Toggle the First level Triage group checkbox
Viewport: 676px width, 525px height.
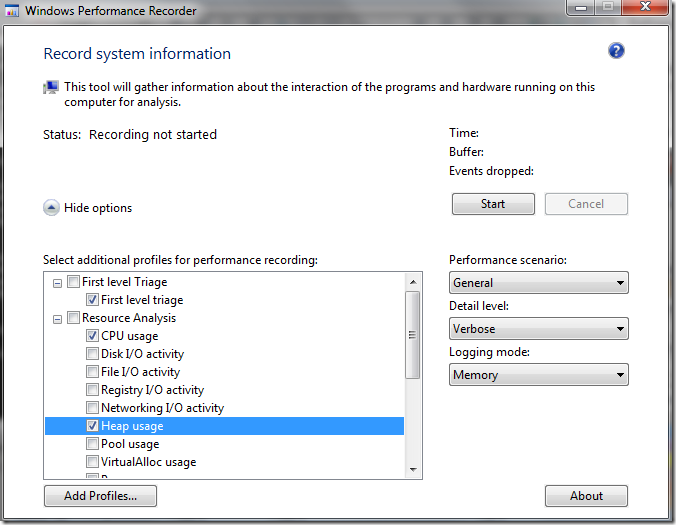(73, 282)
